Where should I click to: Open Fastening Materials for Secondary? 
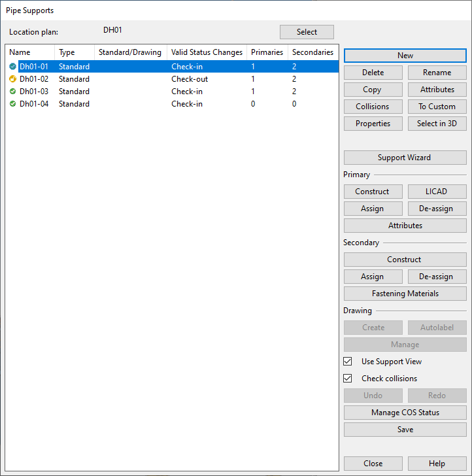click(x=405, y=294)
